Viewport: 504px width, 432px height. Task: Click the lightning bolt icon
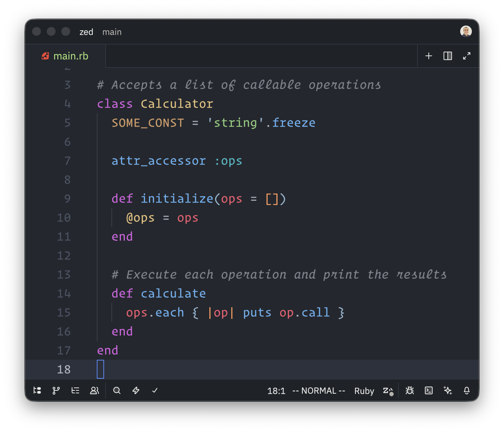point(136,390)
